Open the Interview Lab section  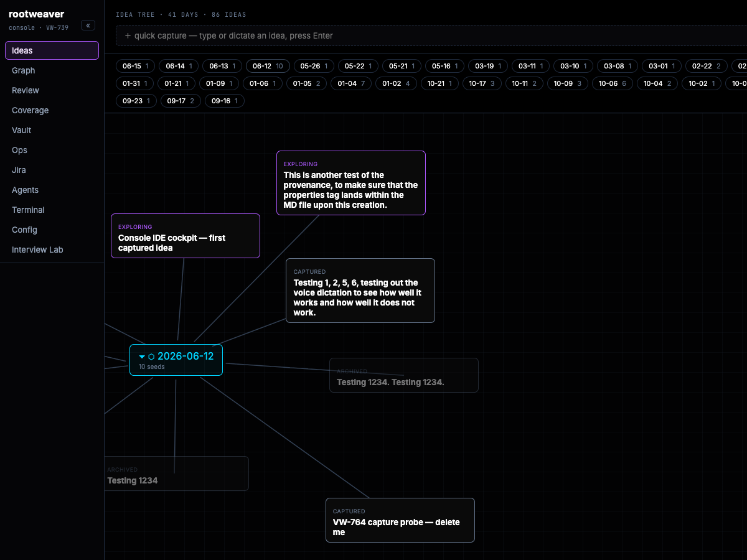pyautogui.click(x=52, y=250)
